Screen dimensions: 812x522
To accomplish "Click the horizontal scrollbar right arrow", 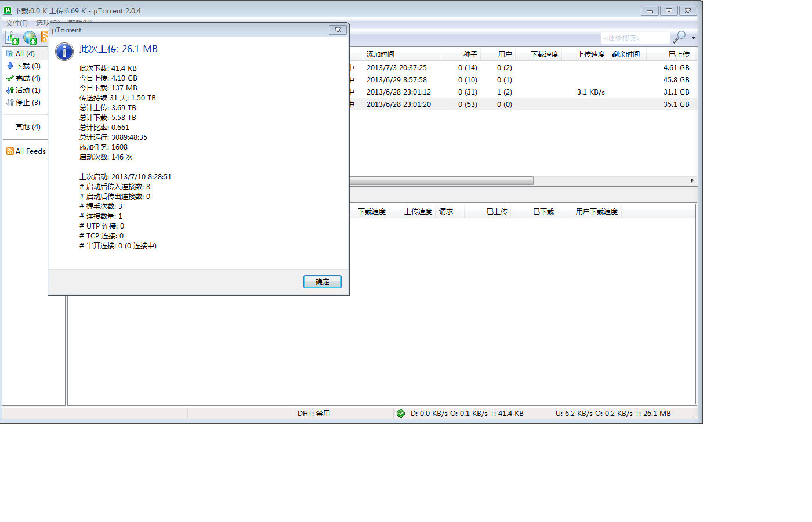I will [x=692, y=181].
